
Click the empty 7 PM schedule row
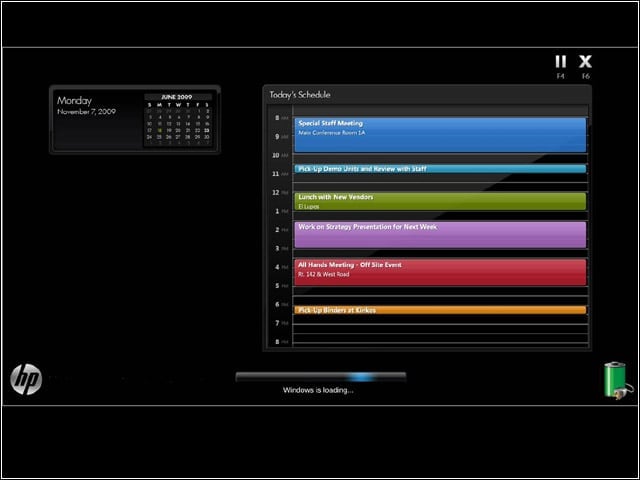coord(440,324)
